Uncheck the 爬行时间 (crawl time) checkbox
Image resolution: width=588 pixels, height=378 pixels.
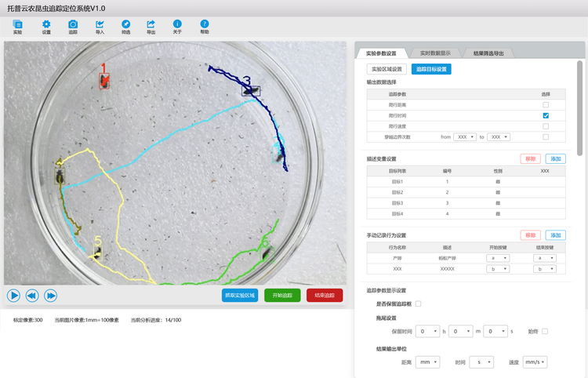pyautogui.click(x=546, y=115)
